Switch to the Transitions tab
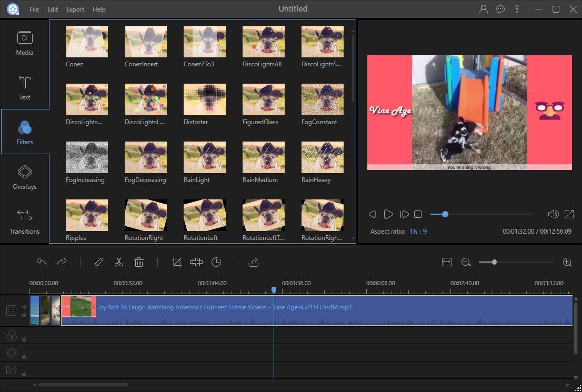The width and height of the screenshot is (582, 392). point(25,222)
